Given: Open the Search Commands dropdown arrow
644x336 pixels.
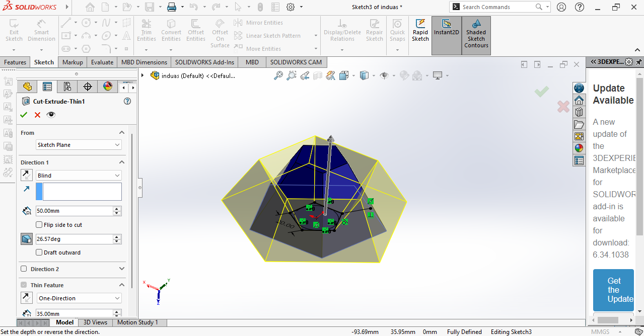Looking at the screenshot, I should click(x=547, y=7).
